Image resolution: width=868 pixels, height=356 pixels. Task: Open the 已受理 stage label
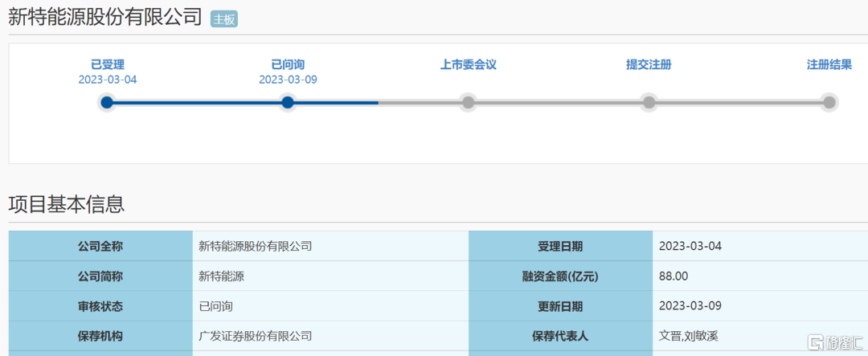point(107,64)
